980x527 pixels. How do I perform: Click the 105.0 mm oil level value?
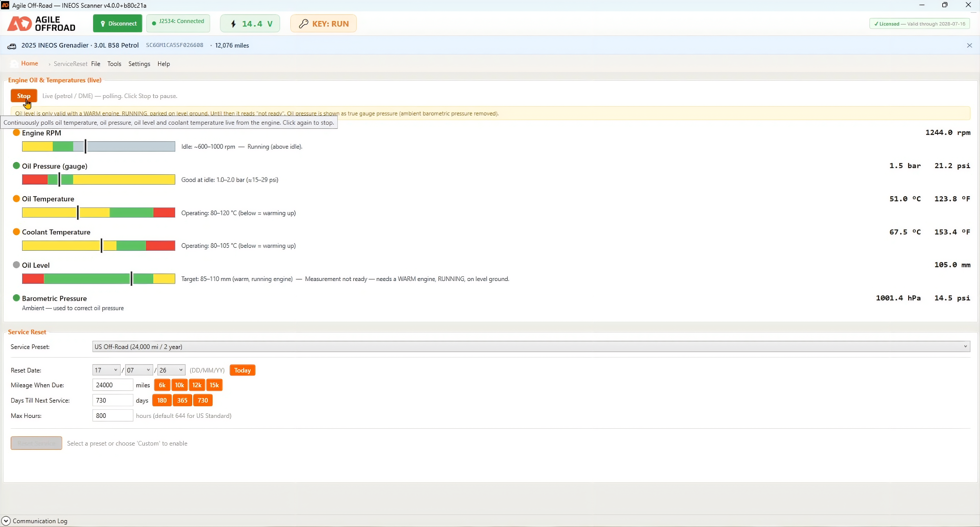[952, 265]
